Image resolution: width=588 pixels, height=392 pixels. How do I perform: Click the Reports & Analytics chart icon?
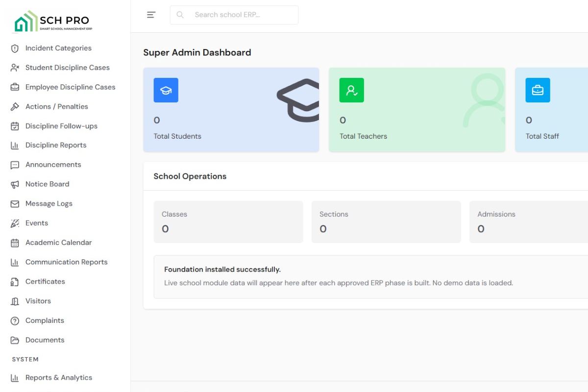click(x=15, y=378)
